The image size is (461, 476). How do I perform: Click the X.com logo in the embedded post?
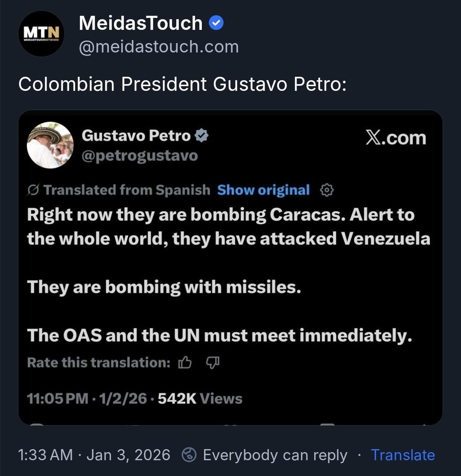(x=396, y=138)
